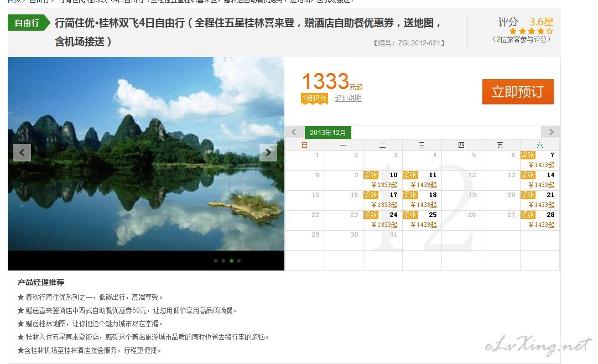This screenshot has height=364, width=598.
Task: Open the 2013年12月 month tab
Action: (x=328, y=132)
